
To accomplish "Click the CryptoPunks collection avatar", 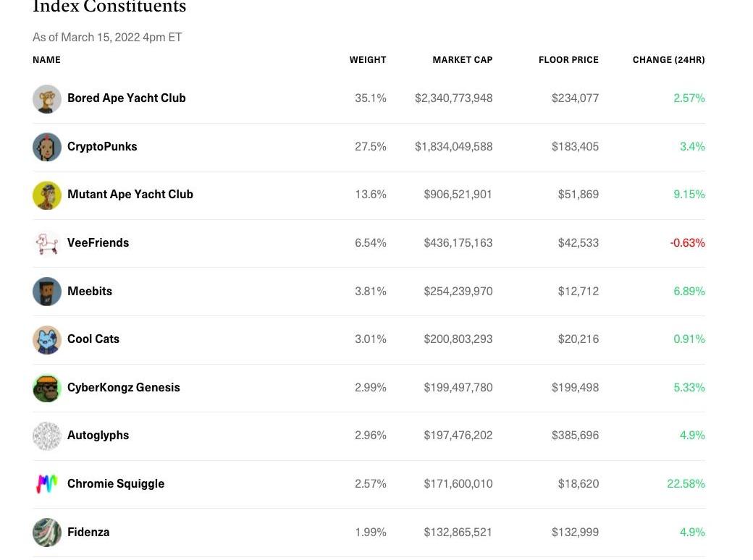I will pyautogui.click(x=47, y=147).
